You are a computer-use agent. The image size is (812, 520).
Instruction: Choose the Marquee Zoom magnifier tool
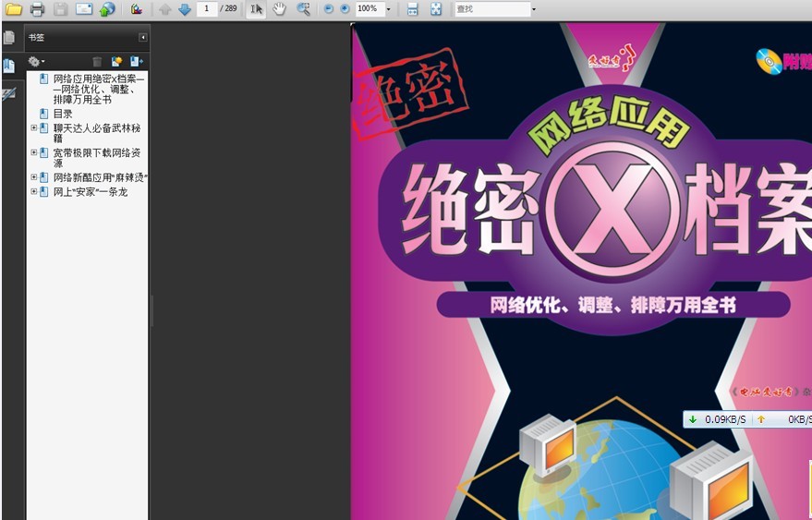click(x=303, y=9)
